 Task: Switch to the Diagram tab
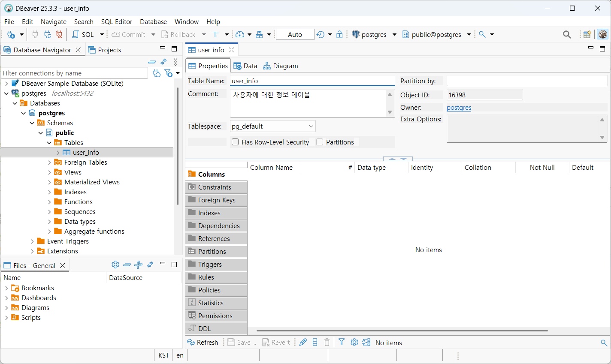[x=281, y=66]
